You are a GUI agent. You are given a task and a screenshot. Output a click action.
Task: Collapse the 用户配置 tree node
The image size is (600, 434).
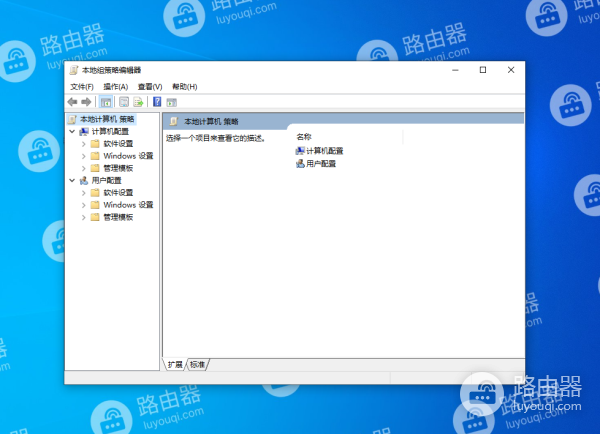point(72,180)
